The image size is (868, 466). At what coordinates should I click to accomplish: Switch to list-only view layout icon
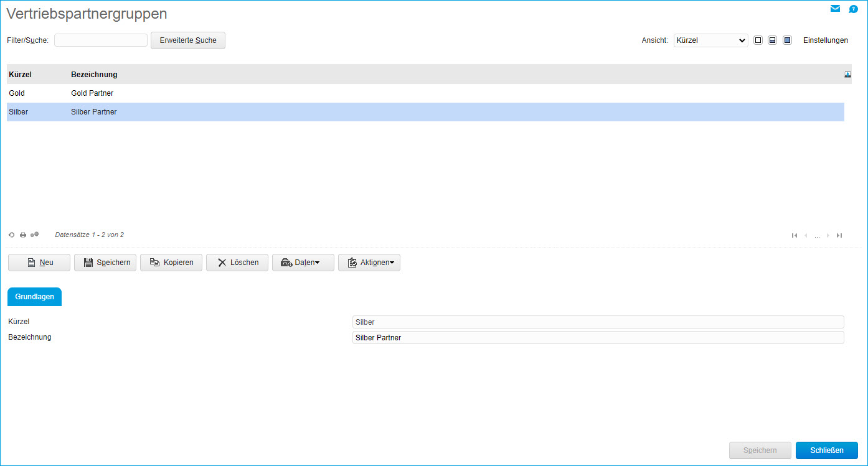758,40
